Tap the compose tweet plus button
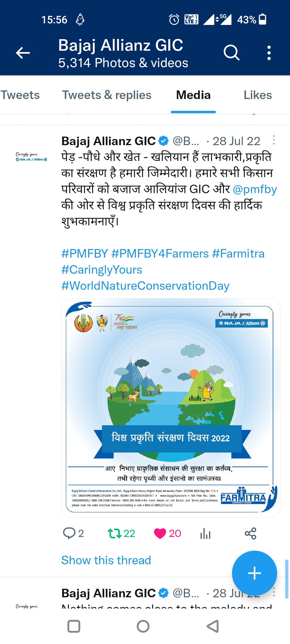 click(254, 573)
